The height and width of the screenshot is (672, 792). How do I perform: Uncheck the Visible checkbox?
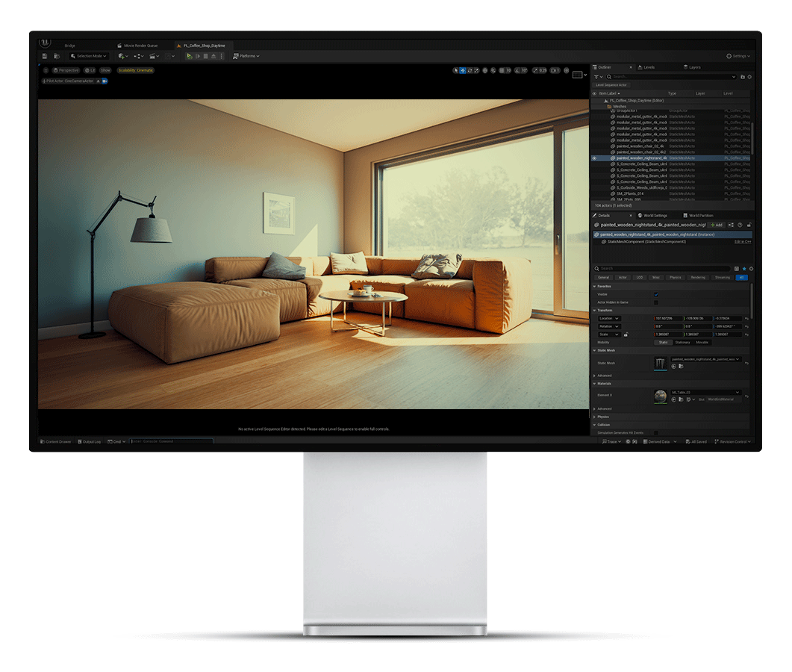pyautogui.click(x=656, y=295)
